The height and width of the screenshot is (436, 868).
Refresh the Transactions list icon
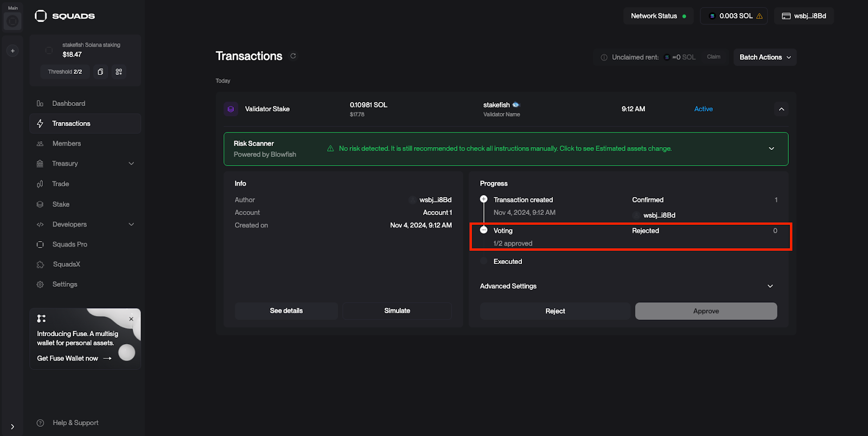pyautogui.click(x=293, y=56)
